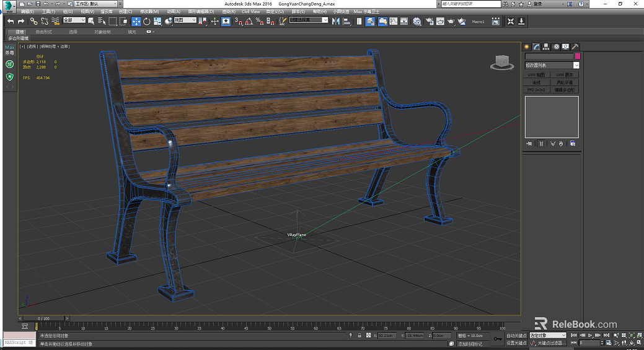Click the 编辑多边形 modifier button
Viewport: 644px width, 350px height.
(x=565, y=89)
